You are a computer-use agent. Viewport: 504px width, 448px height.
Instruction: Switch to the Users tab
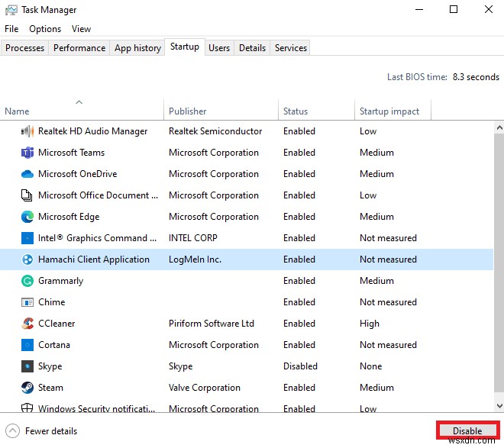[x=219, y=48]
